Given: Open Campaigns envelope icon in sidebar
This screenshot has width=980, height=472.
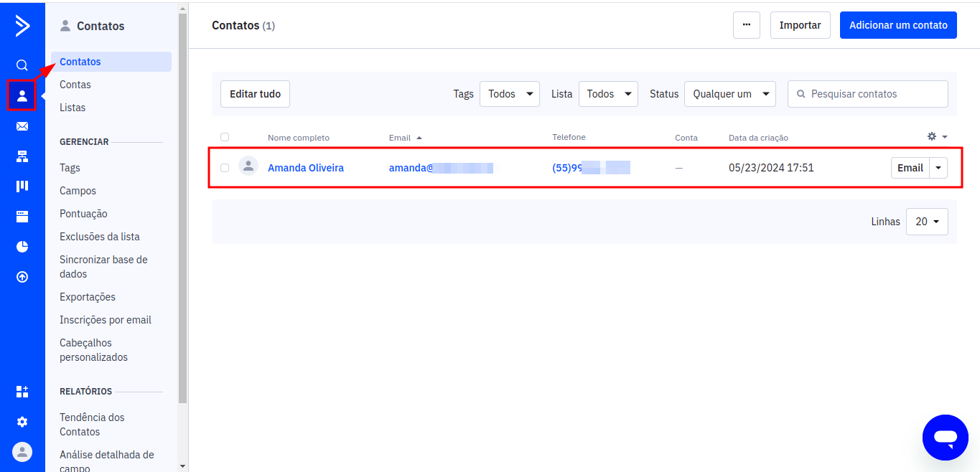Looking at the screenshot, I should click(22, 126).
